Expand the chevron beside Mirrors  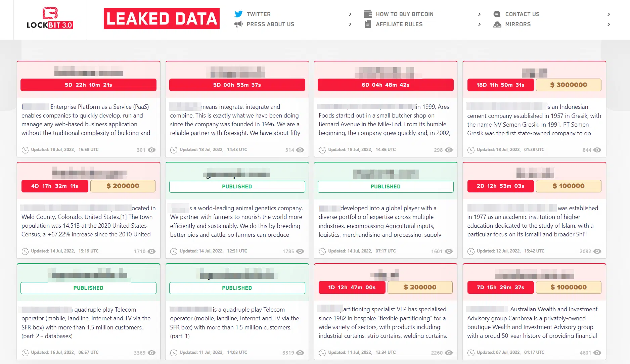tap(609, 24)
